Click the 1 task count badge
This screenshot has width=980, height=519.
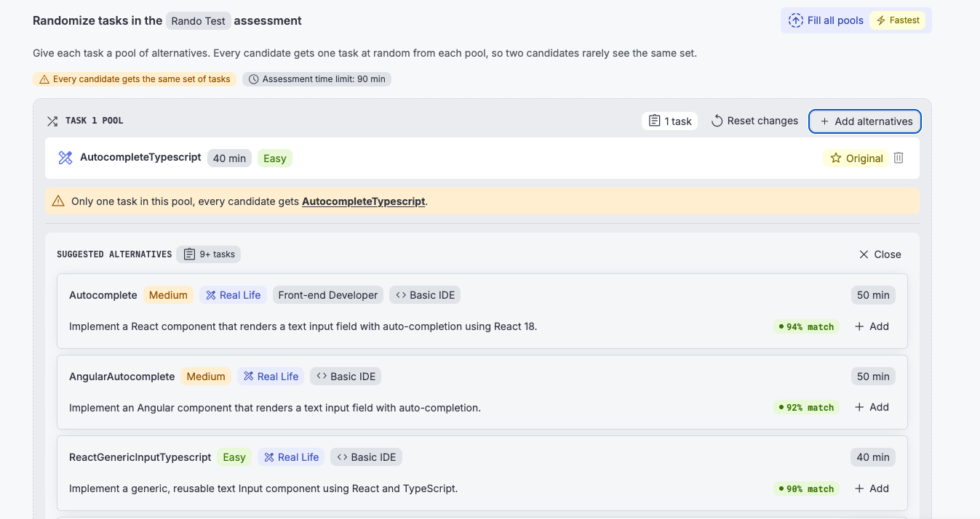670,121
